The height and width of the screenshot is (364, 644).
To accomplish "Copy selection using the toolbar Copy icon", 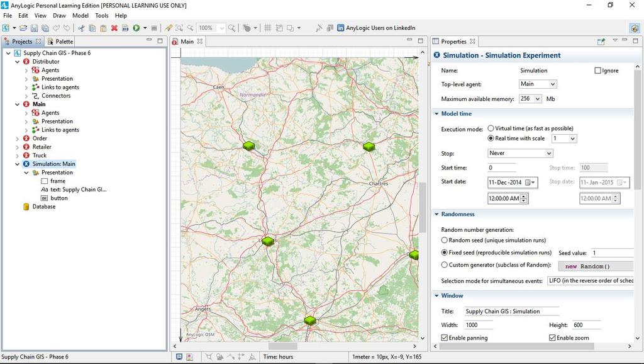I will click(92, 28).
